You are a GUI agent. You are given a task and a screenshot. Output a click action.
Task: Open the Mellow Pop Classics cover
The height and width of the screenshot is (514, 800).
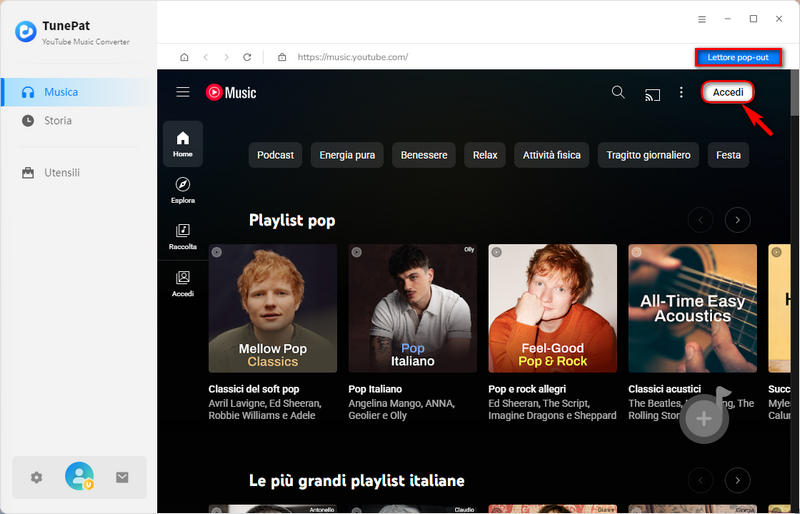coord(272,308)
